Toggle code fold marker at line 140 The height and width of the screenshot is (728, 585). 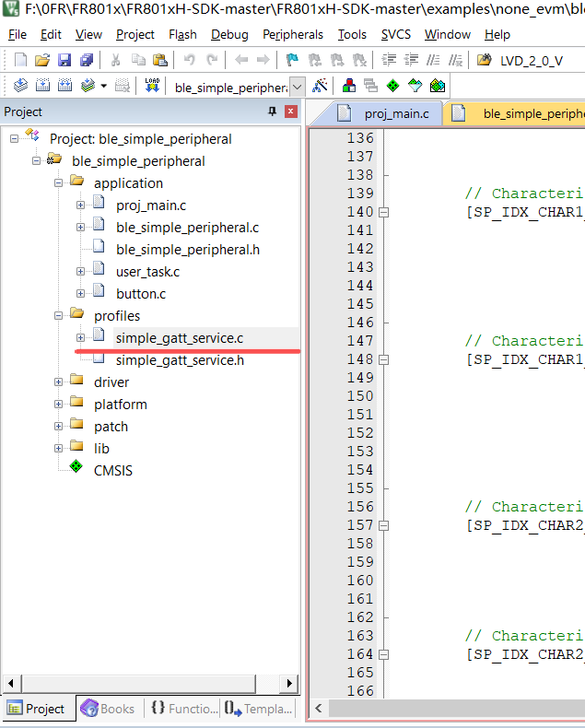coord(384,212)
